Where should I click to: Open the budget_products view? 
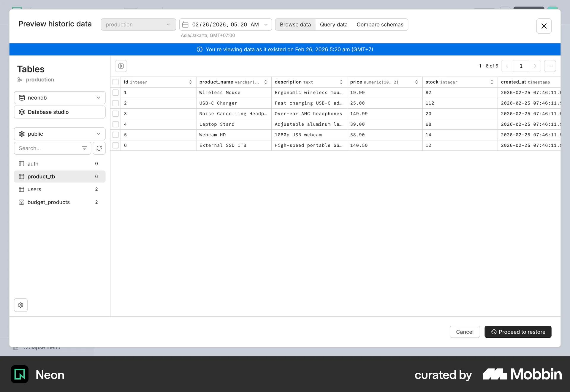click(60, 202)
